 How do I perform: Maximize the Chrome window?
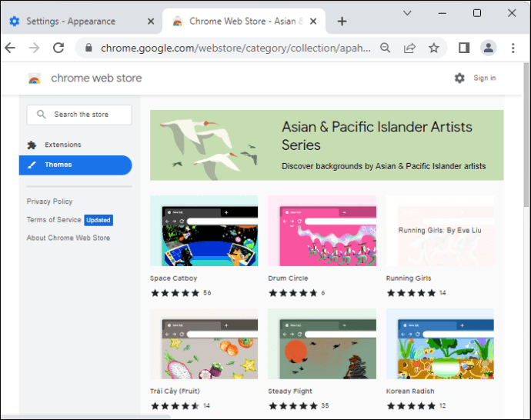coord(477,13)
